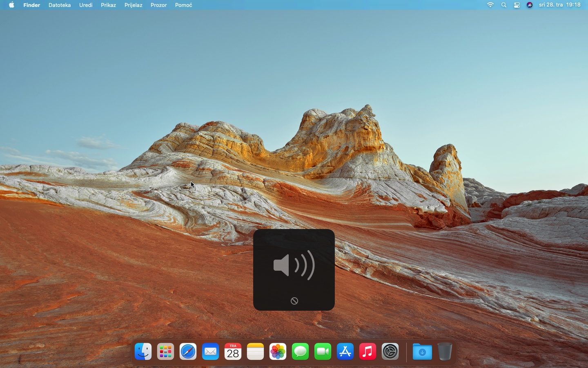Open Control Center in the menu bar

(517, 5)
